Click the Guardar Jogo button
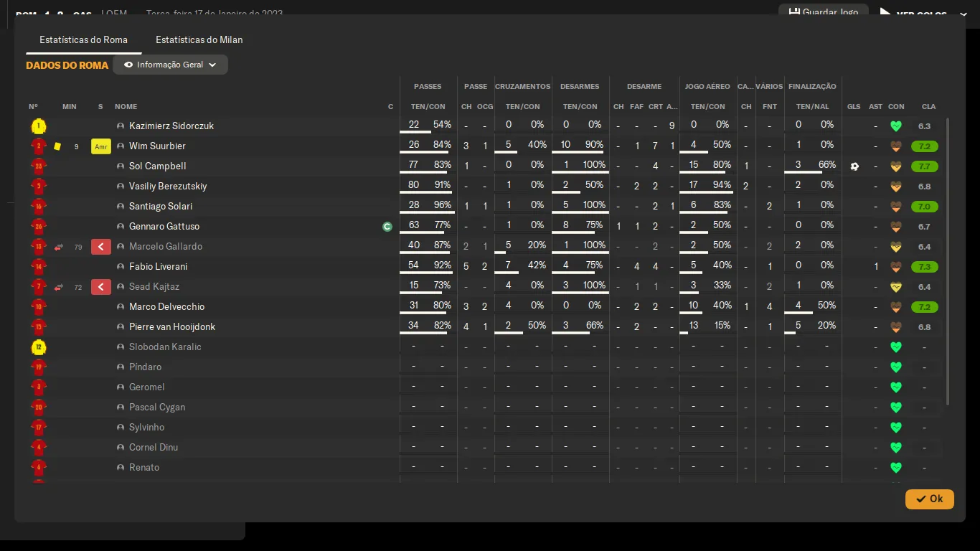The height and width of the screenshot is (551, 980). coord(823,12)
